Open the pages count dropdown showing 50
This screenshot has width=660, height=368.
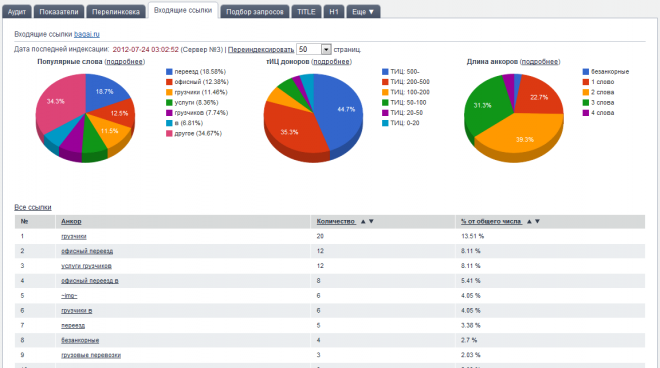point(314,49)
